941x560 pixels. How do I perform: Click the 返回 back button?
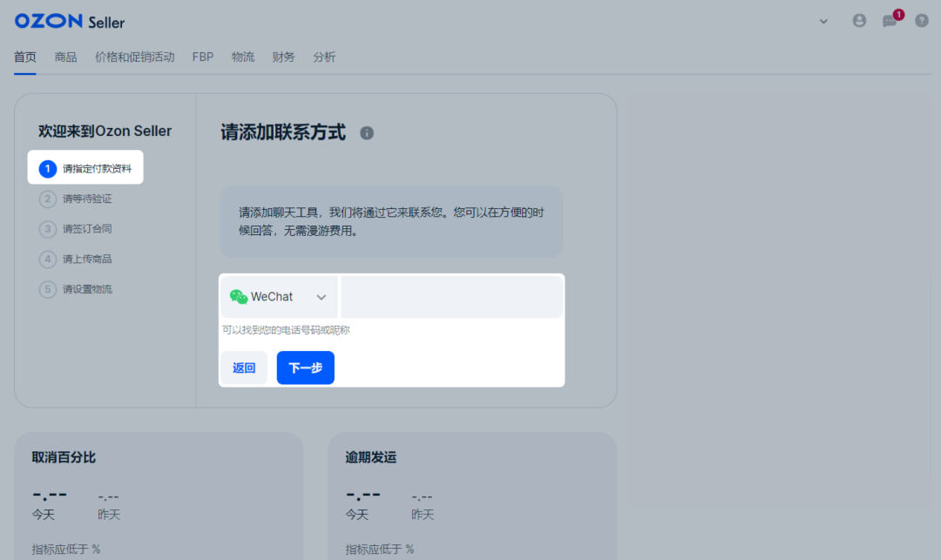(x=244, y=368)
